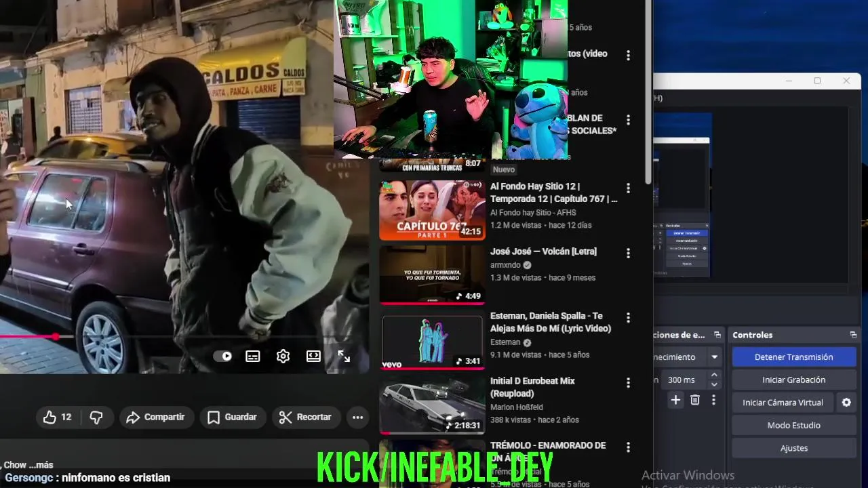Click the Nuevo badge on video
868x488 pixels.
pyautogui.click(x=504, y=169)
